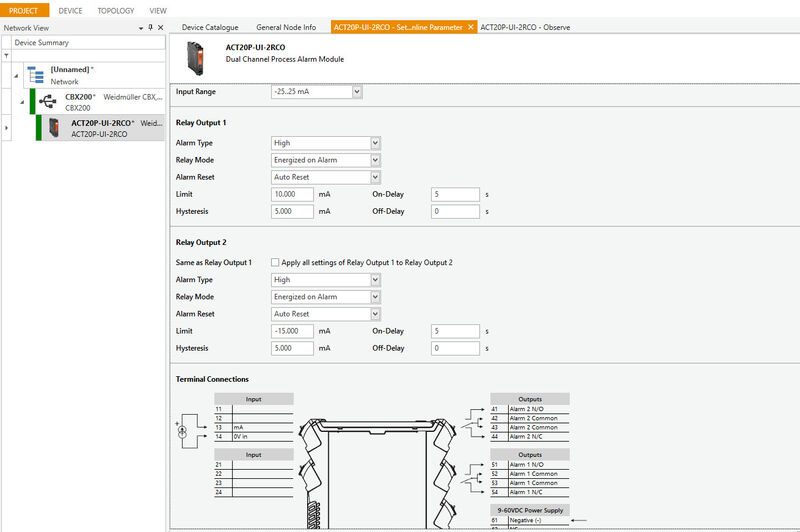This screenshot has width=800, height=532.
Task: Switch to ACT20P-UI-2RCO Observe tab
Action: coord(525,27)
